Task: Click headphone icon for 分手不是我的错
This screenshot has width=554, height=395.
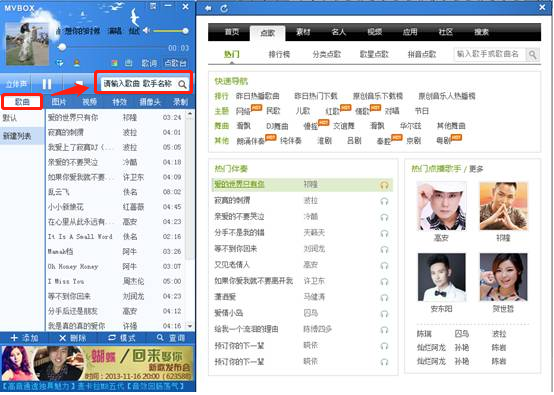Action: click(x=384, y=233)
